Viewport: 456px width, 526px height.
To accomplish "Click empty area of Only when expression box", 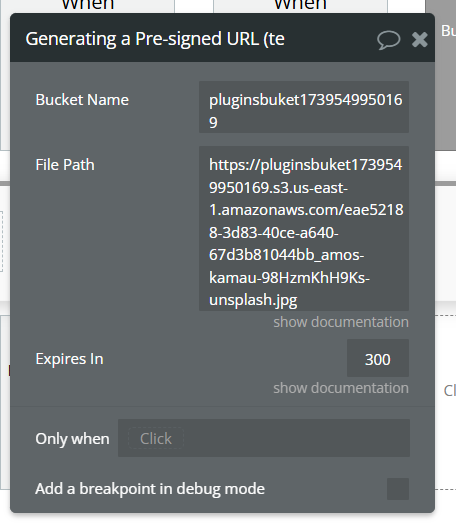I will click(295, 438).
